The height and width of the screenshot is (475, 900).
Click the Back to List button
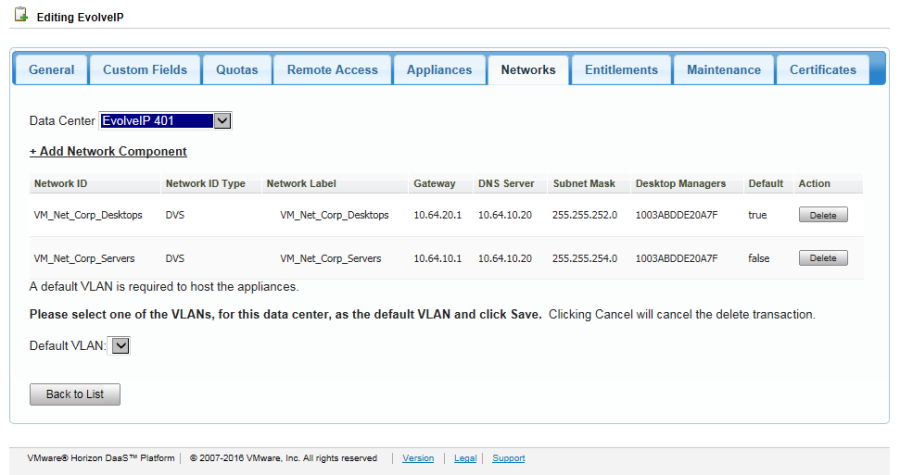click(x=75, y=394)
